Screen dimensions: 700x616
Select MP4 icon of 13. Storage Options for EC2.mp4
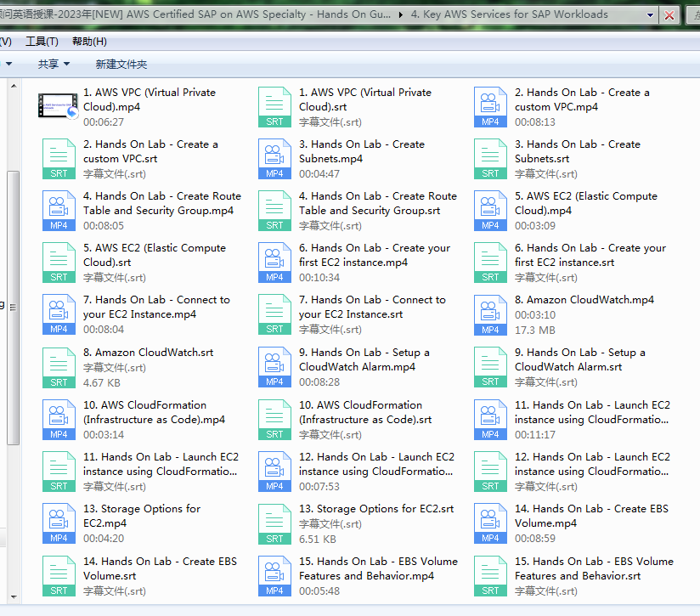click(59, 523)
